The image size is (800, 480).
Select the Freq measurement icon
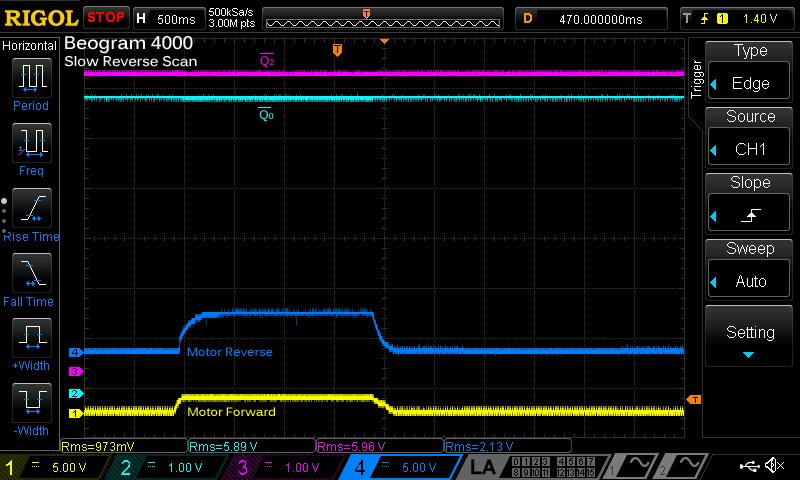tap(30, 142)
